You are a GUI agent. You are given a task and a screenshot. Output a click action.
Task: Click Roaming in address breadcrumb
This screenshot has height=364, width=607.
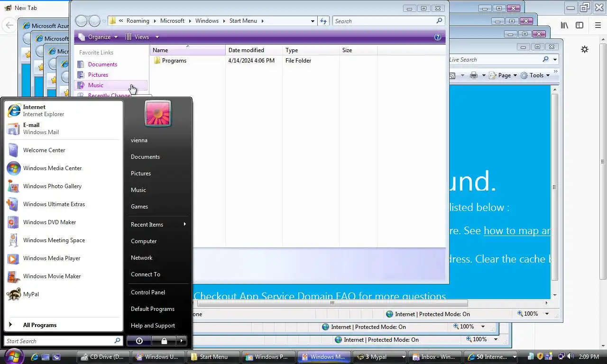pyautogui.click(x=138, y=21)
